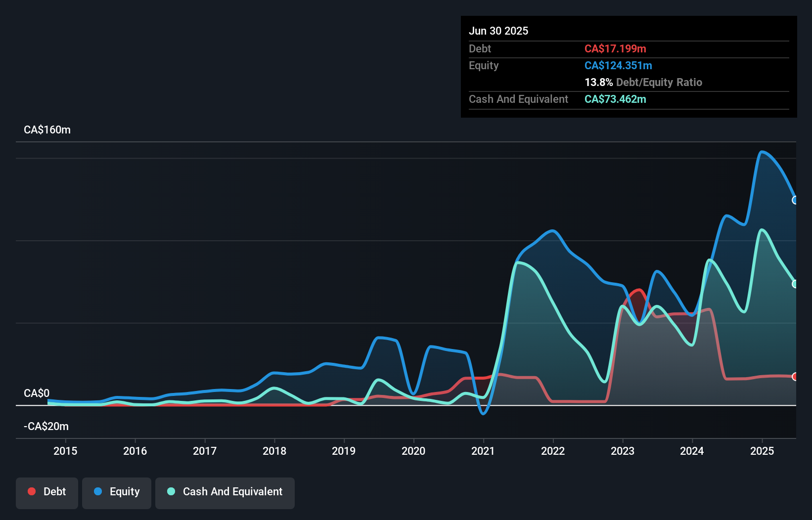Click the blue Equity legend dot
Viewport: 812px width, 520px height.
98,491
